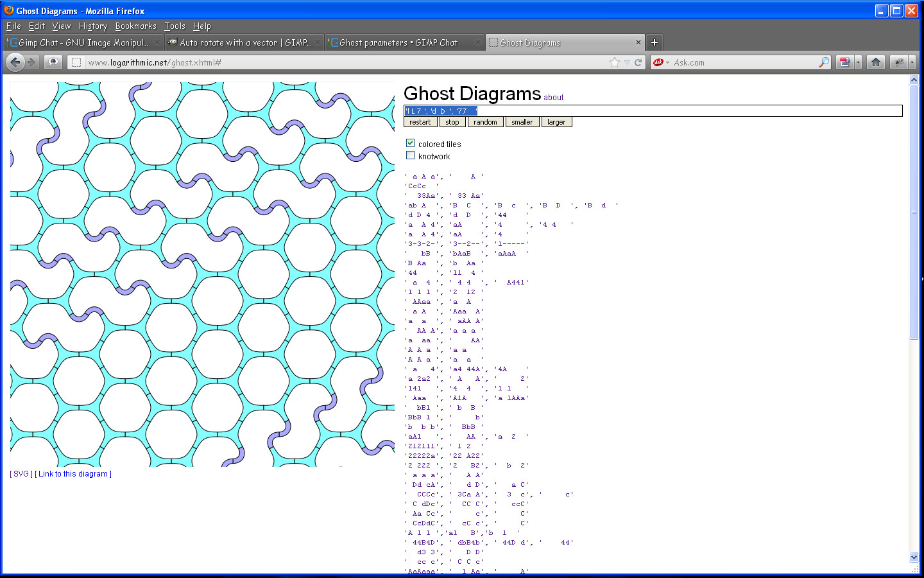Image resolution: width=924 pixels, height=578 pixels.
Task: Click the tile pattern input field
Action: pos(653,111)
